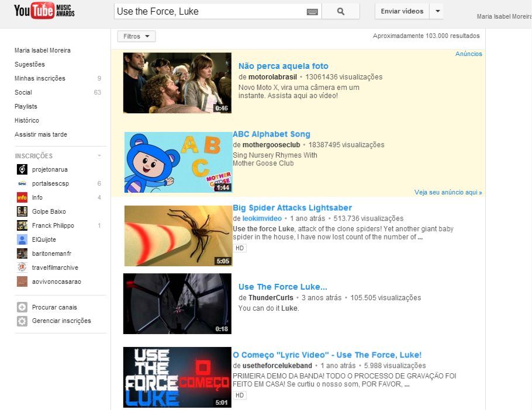Collapse the INSCRIÇÕES section arrow
Image resolution: width=532 pixels, height=410 pixels.
[99, 156]
